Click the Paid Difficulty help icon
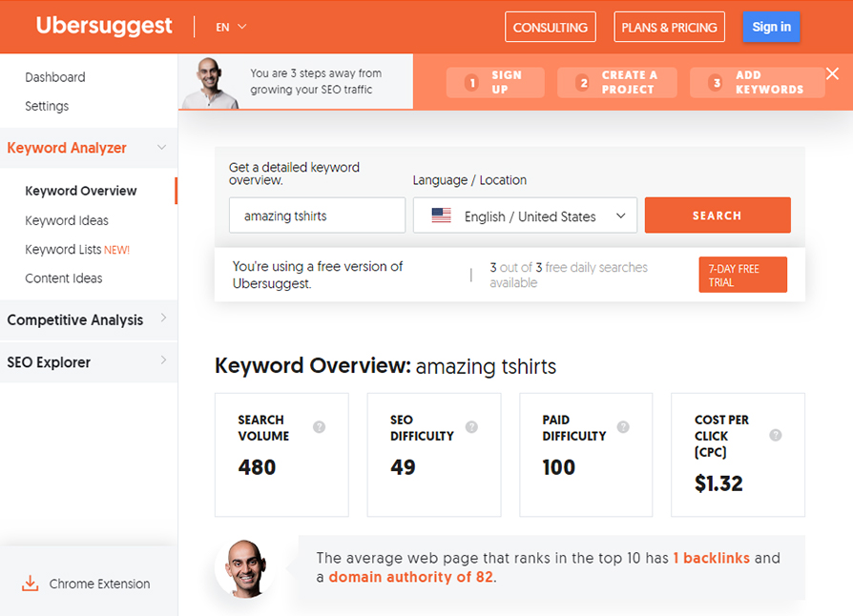853x616 pixels. [x=623, y=427]
